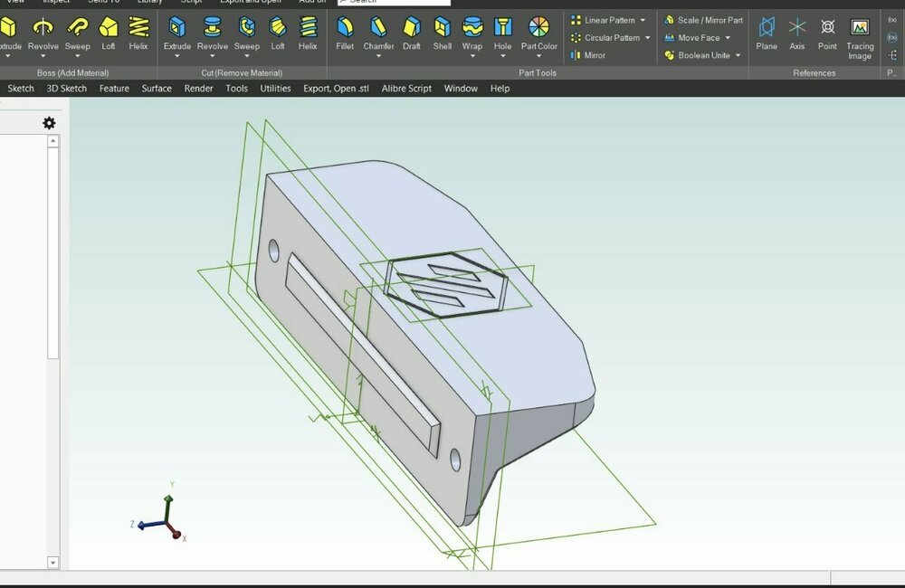Open the Part Color tool
The width and height of the screenshot is (905, 588).
[539, 33]
